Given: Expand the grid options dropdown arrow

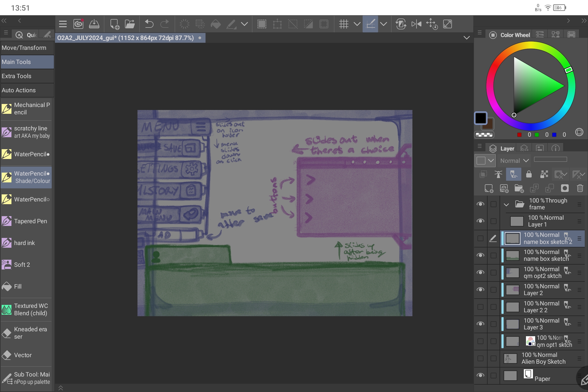Looking at the screenshot, I should [357, 24].
